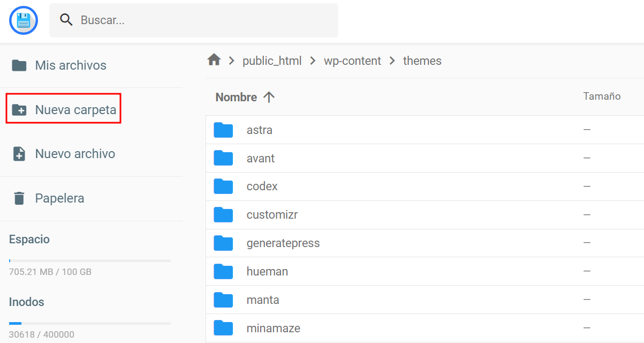Click the folder icon next to astra
Image resolution: width=644 pixels, height=343 pixels.
[223, 130]
